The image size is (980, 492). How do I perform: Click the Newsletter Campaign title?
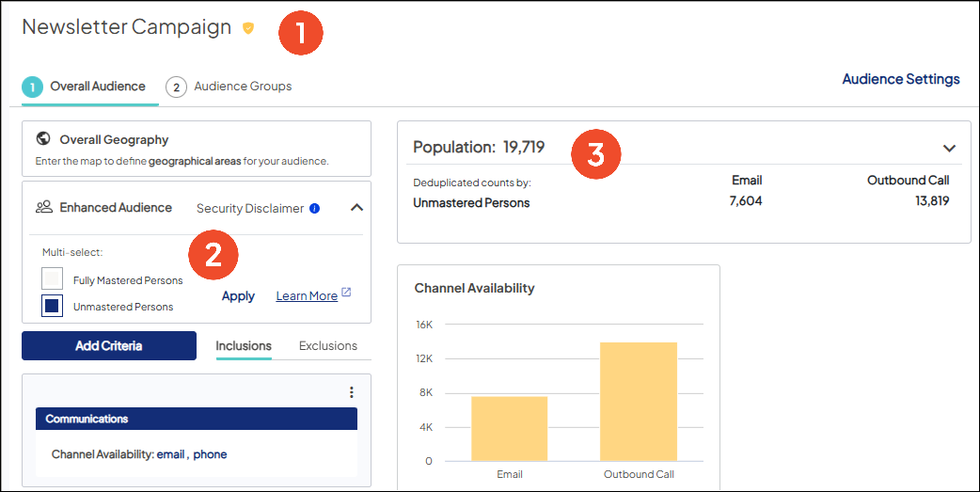click(x=127, y=27)
